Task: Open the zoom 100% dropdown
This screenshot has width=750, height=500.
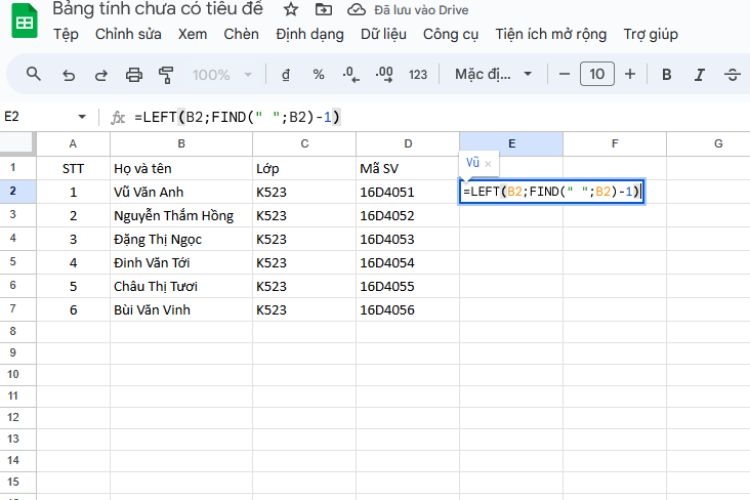Action: (222, 75)
